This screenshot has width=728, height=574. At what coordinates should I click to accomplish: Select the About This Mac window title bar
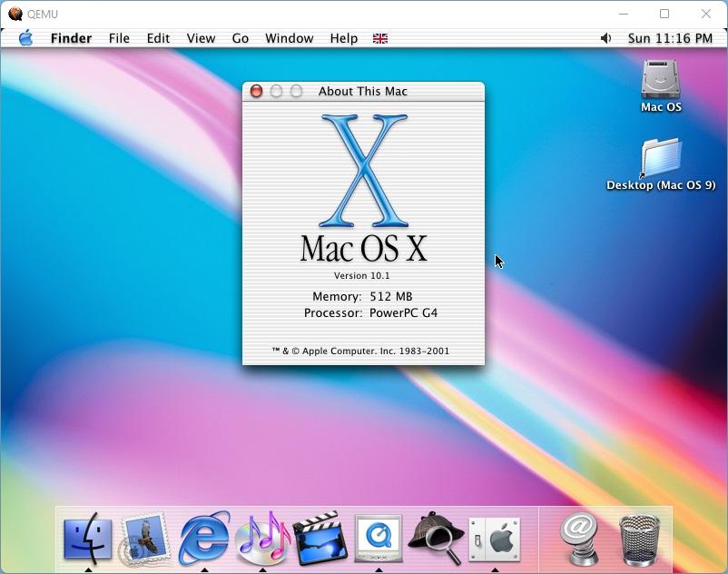363,91
